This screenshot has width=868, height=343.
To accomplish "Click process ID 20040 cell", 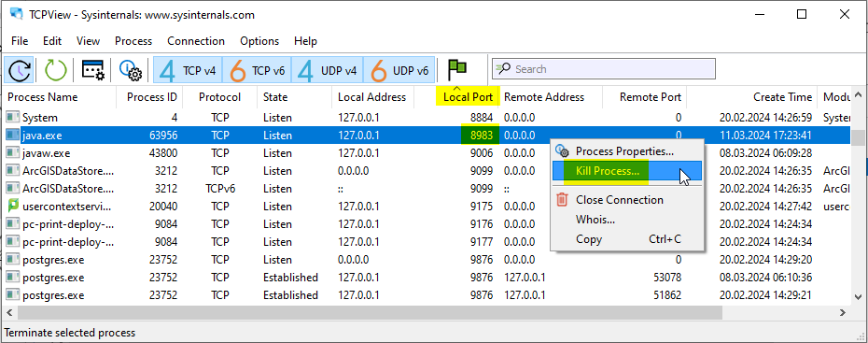I will point(163,207).
